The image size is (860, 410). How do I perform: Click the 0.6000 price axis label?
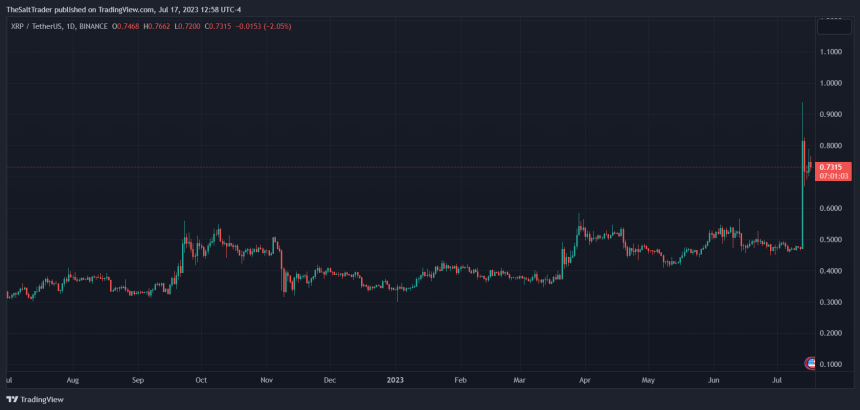pos(830,208)
